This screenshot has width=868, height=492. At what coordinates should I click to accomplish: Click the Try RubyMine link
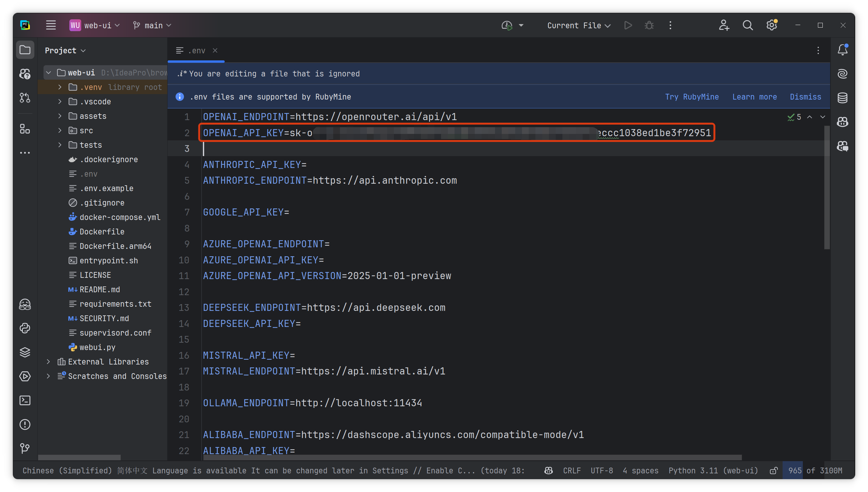pos(692,97)
